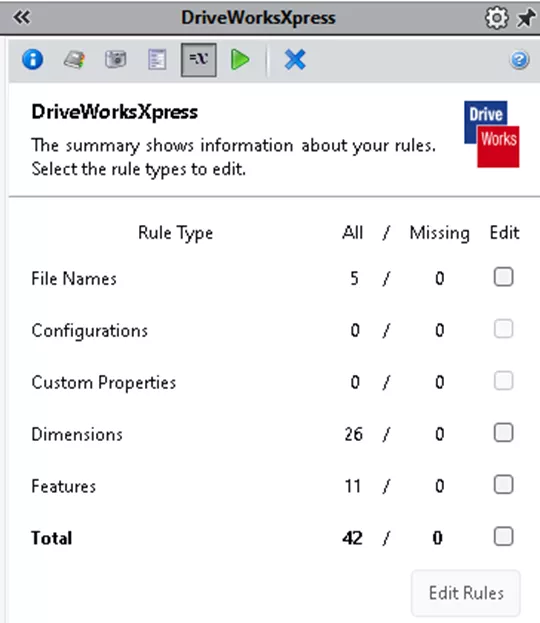Click the Rule Type column header
Screen dimensions: 540x623
click(x=175, y=233)
